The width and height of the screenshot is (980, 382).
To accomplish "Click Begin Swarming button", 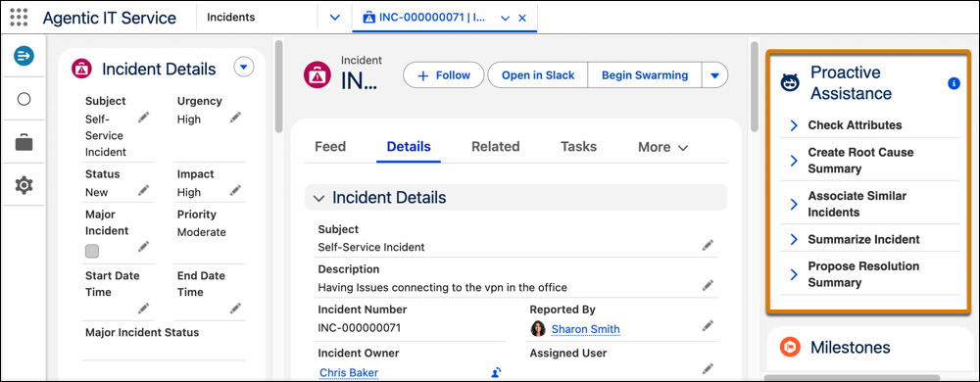I will [x=645, y=74].
